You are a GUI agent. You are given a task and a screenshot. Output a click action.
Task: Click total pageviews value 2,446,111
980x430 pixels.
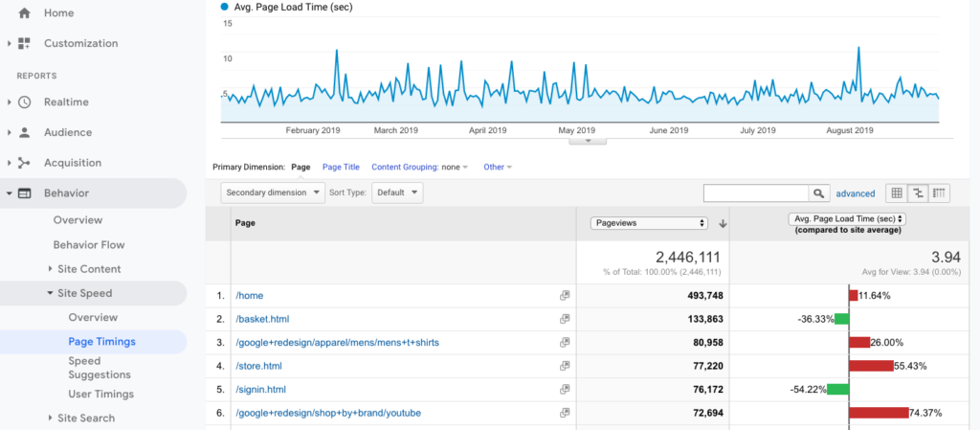coord(687,257)
